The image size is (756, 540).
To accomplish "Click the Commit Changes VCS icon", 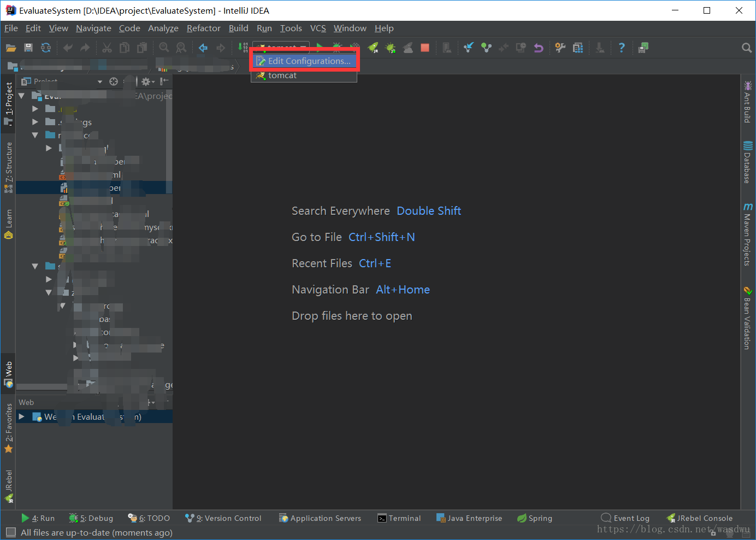I will [x=486, y=48].
